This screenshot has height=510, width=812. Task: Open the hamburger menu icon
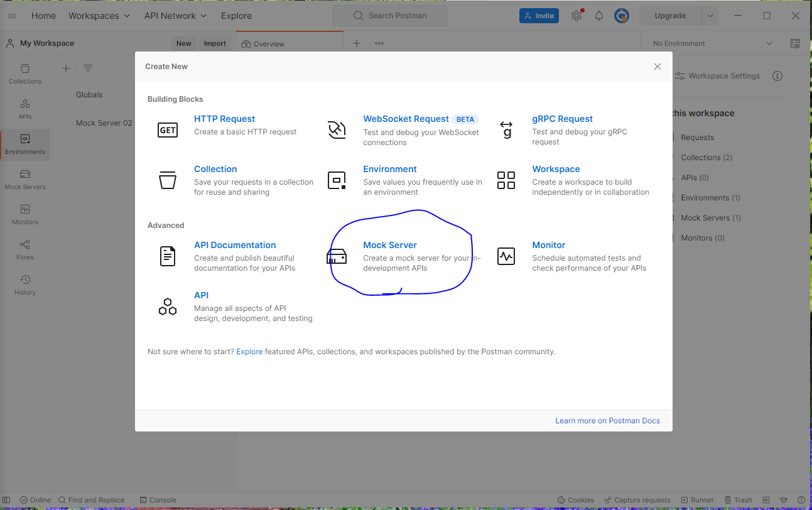[12, 16]
